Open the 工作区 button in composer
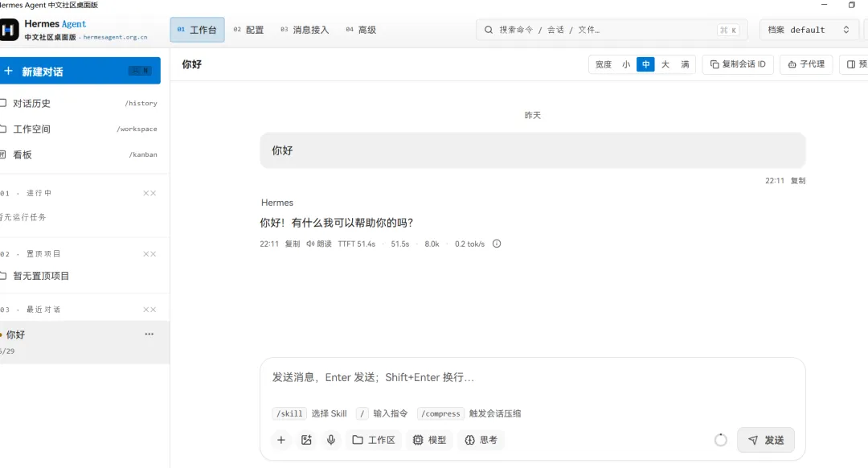868x468 pixels. click(x=374, y=440)
